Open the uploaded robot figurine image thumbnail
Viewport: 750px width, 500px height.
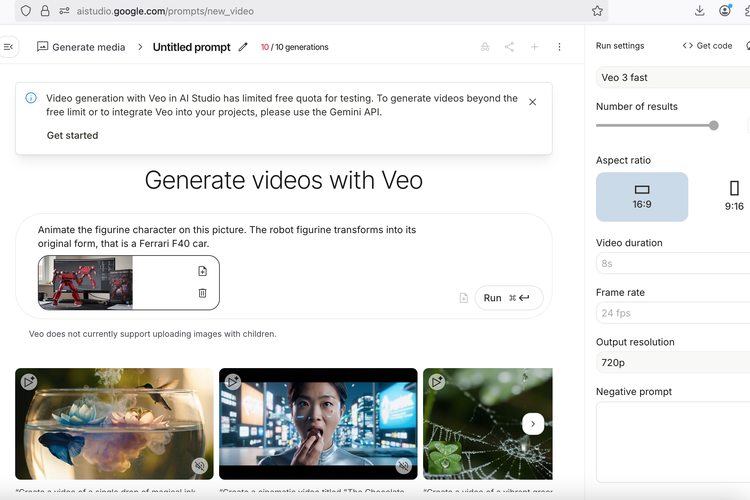[86, 282]
